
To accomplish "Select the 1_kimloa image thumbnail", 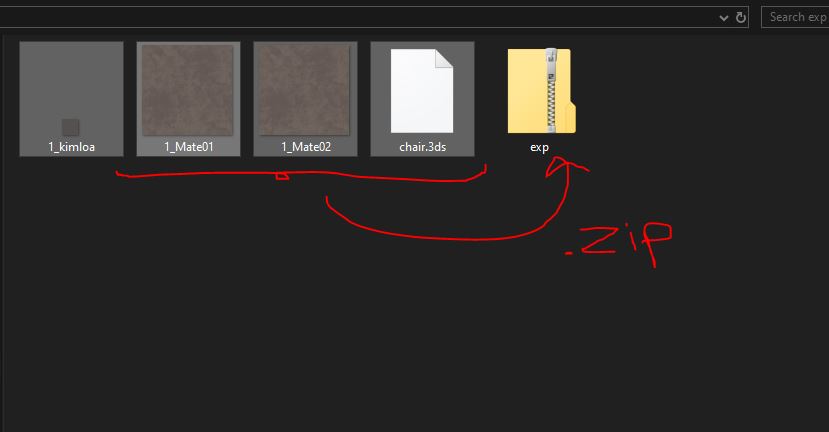I will coord(71,99).
